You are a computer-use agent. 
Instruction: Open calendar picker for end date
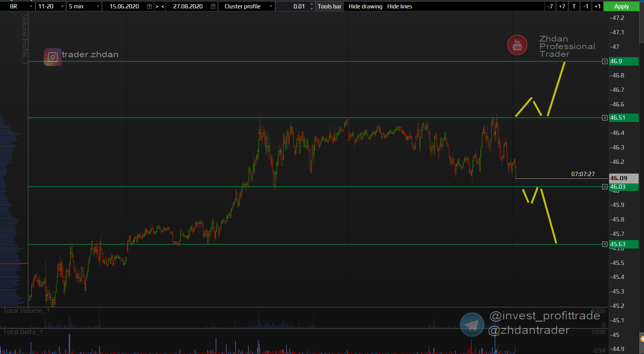click(x=213, y=6)
